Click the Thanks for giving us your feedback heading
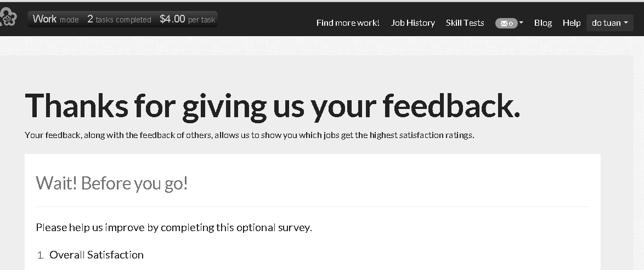The image size is (644, 270). click(272, 105)
